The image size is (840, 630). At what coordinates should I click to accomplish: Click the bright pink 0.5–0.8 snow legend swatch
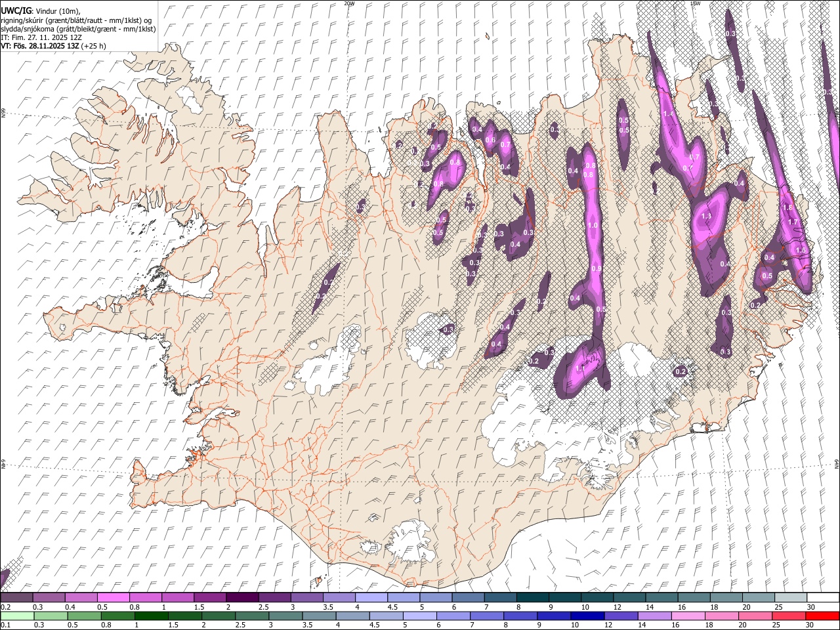113,598
